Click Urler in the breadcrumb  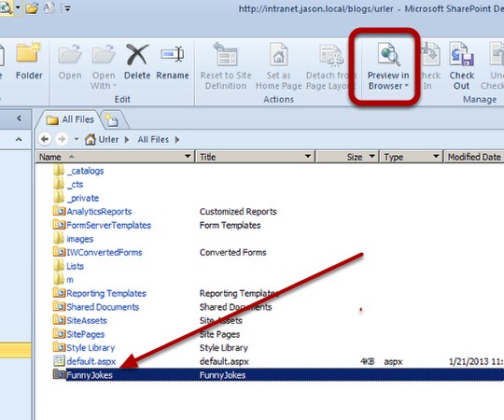108,139
